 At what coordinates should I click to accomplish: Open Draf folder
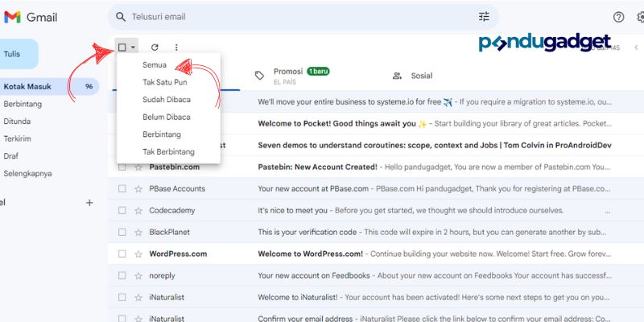point(10,156)
